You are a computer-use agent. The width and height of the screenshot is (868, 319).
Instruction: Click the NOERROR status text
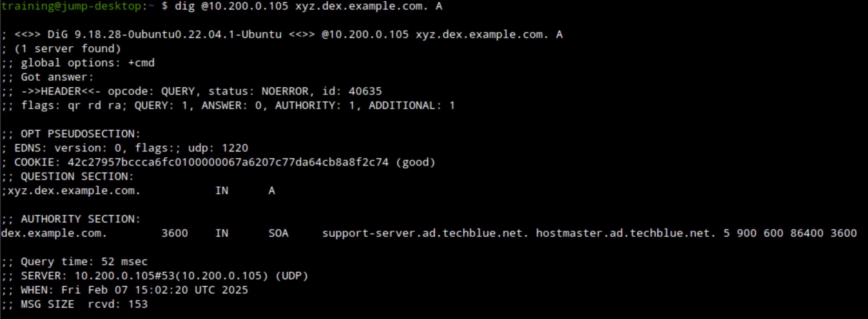pos(285,91)
